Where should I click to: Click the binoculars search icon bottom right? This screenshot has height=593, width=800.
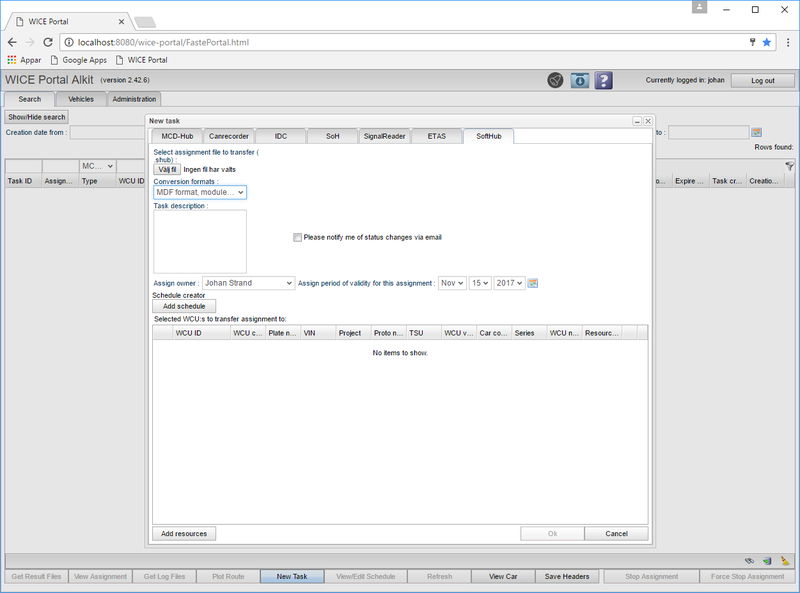click(750, 561)
